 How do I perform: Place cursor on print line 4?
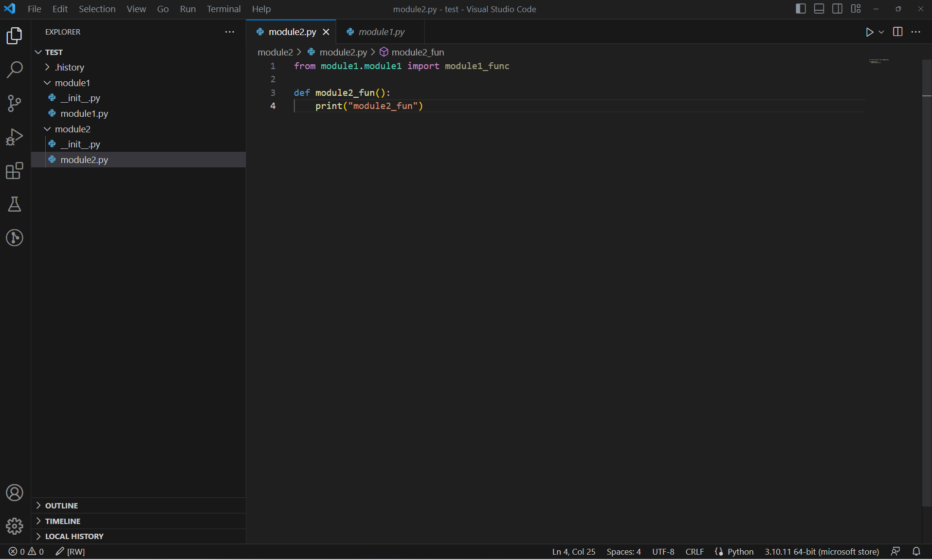click(369, 106)
